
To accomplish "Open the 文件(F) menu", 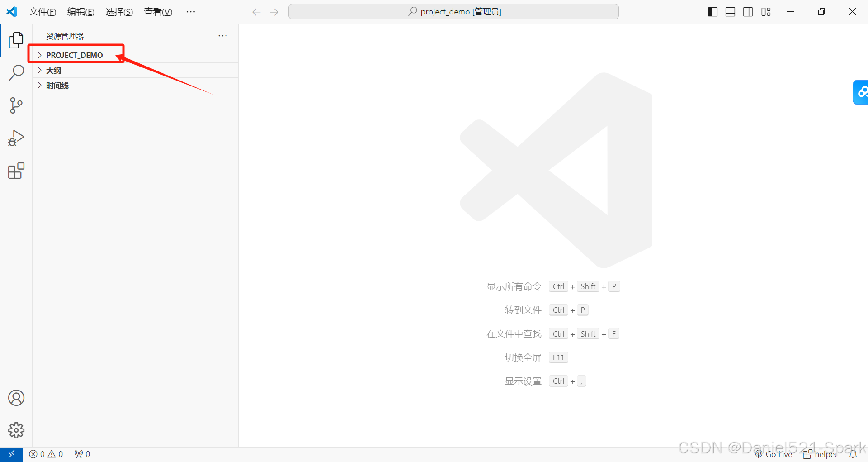I will [x=43, y=12].
